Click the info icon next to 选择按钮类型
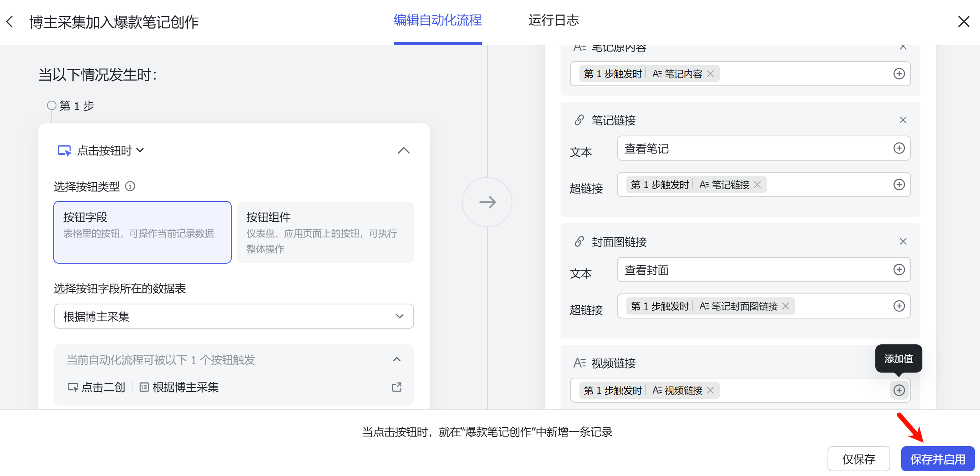 (130, 187)
